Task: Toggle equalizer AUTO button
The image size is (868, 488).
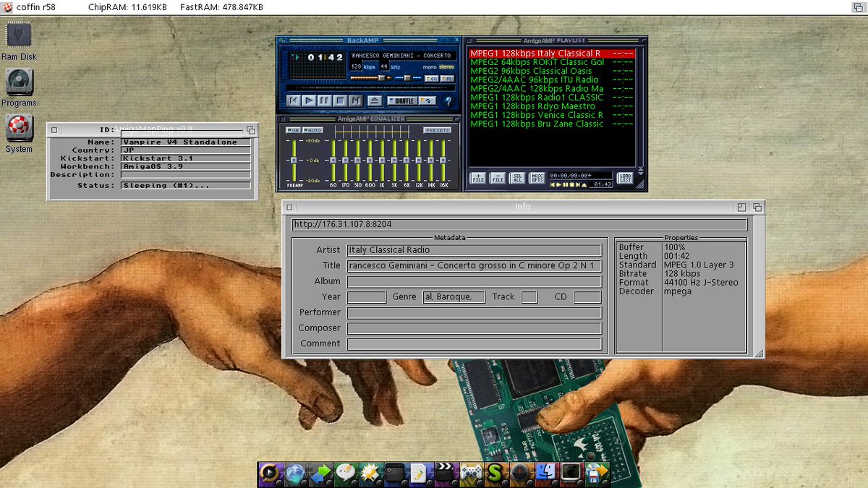Action: pyautogui.click(x=312, y=130)
